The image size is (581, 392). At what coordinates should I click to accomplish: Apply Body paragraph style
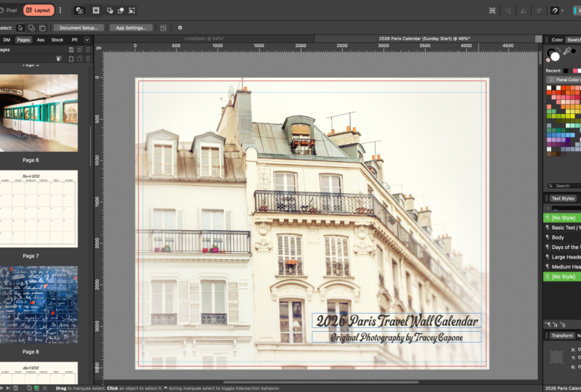coord(562,237)
